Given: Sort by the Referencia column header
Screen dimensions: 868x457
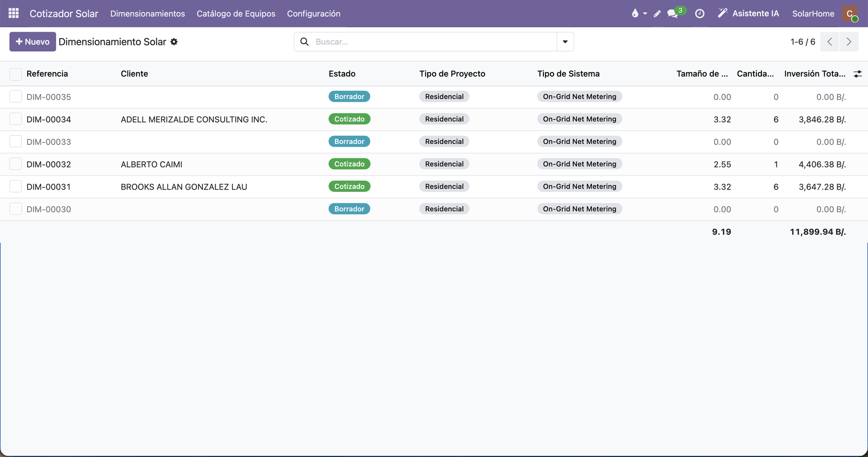Looking at the screenshot, I should pos(47,74).
